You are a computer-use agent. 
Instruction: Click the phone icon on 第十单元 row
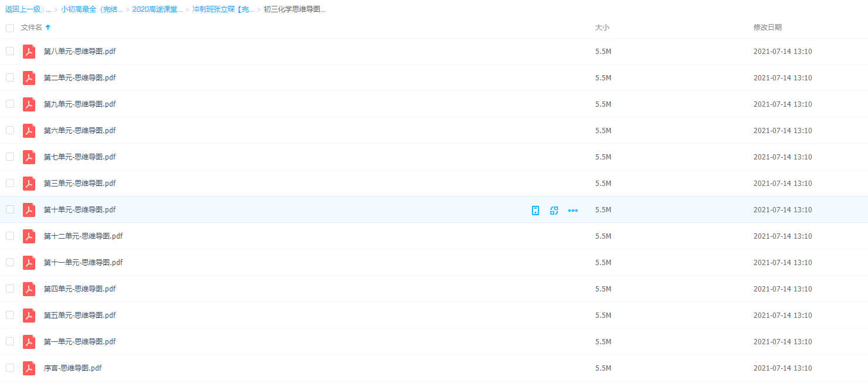(x=535, y=211)
